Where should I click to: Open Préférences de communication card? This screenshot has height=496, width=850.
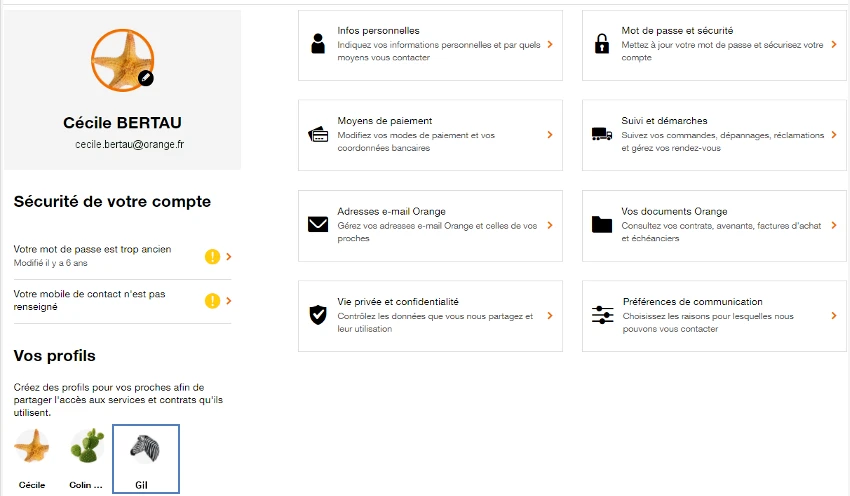pyautogui.click(x=714, y=315)
